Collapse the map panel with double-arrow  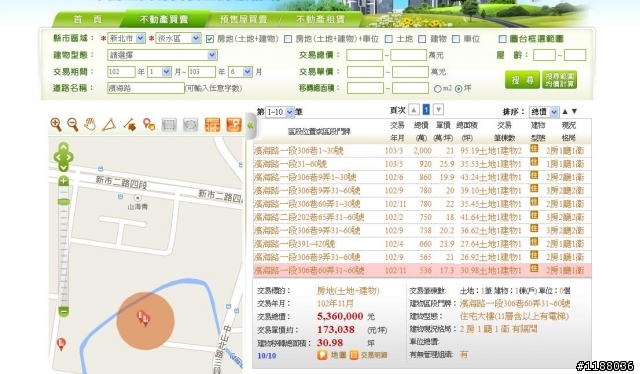click(x=251, y=126)
